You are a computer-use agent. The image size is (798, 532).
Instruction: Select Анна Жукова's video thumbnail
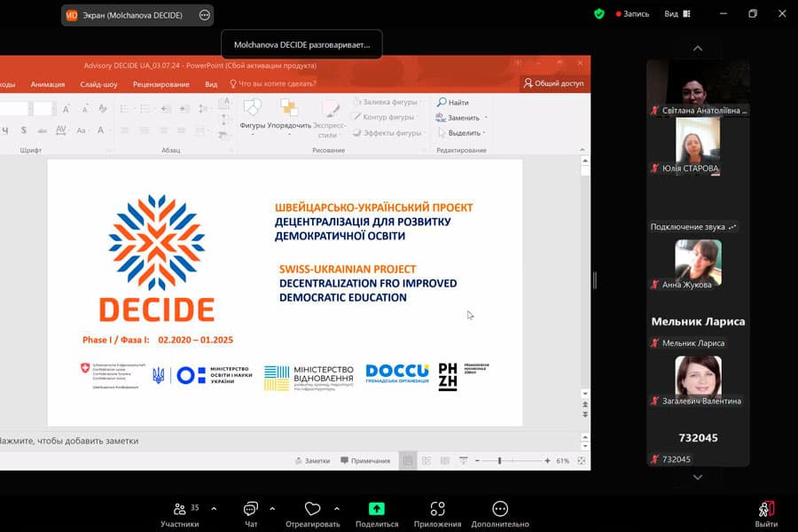[x=698, y=262]
